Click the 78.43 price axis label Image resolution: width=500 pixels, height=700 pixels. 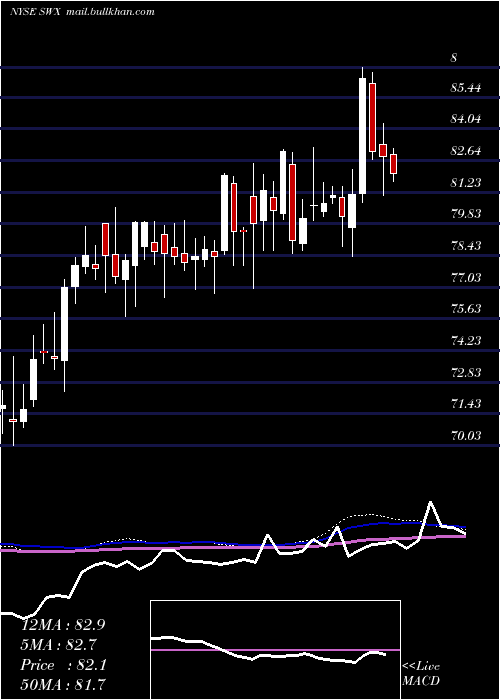point(466,246)
